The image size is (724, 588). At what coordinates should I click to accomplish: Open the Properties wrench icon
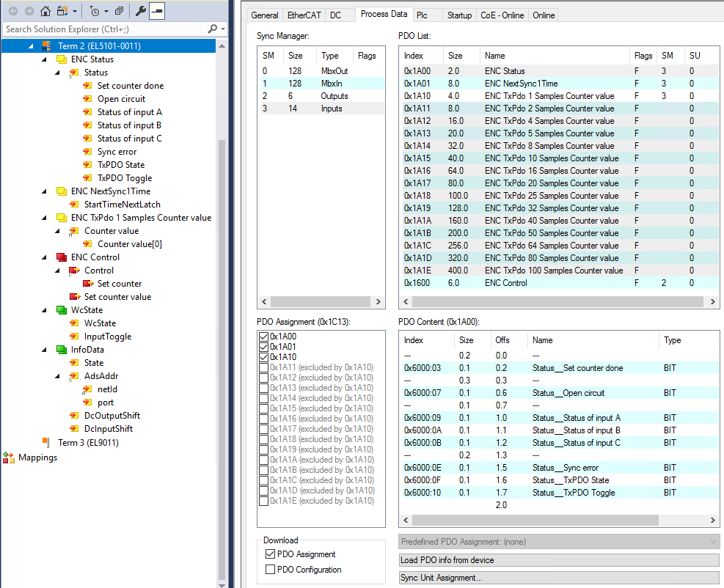coord(140,11)
